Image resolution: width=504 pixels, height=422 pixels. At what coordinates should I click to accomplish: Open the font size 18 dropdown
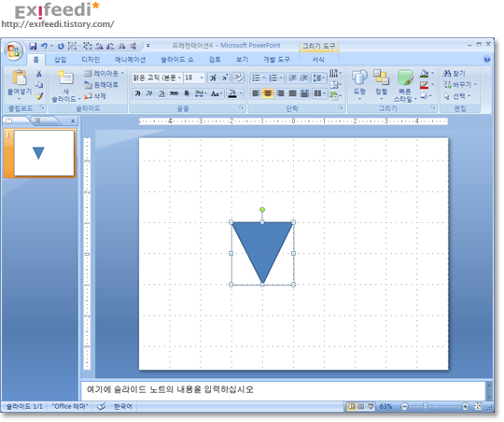point(202,77)
